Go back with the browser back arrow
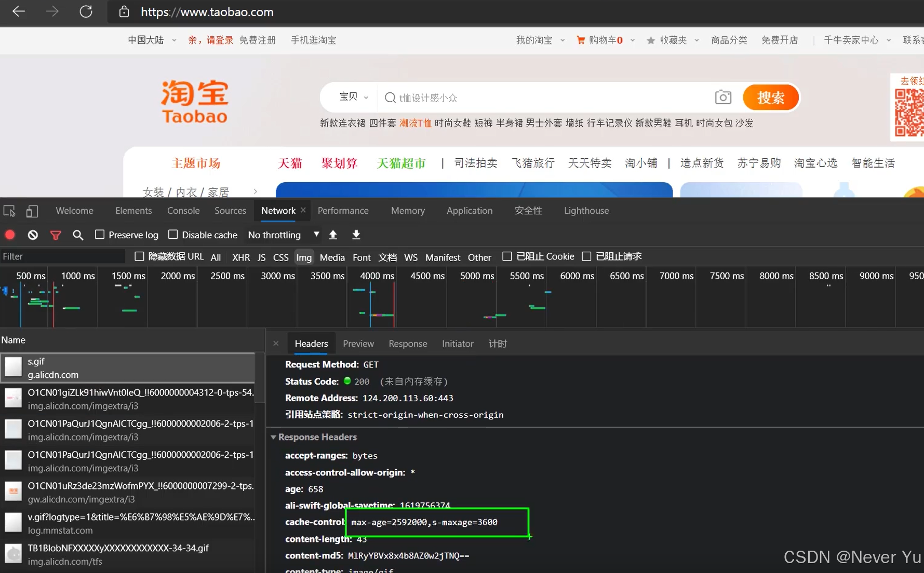This screenshot has height=573, width=924. (19, 11)
